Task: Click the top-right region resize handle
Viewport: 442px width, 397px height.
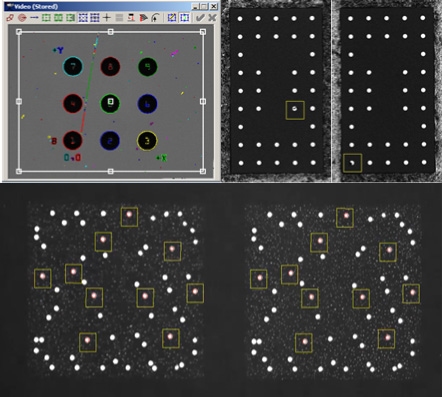Action: 203,32
